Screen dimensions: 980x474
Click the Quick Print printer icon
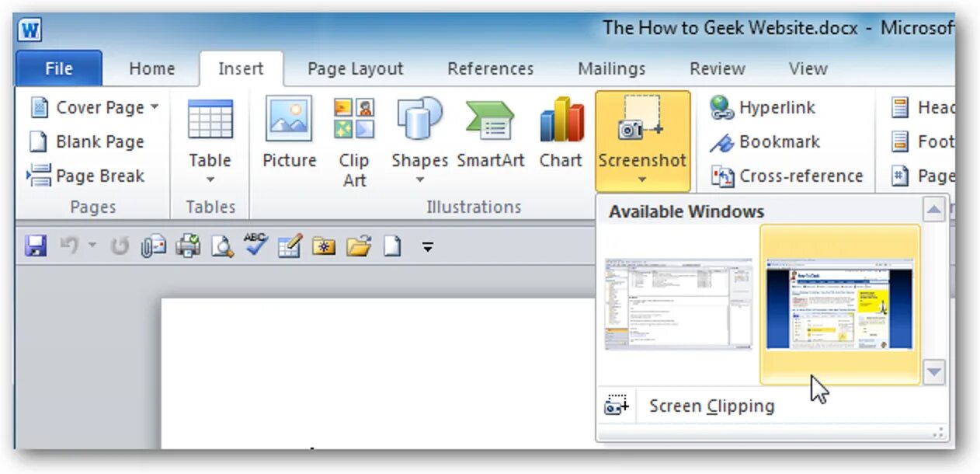point(188,246)
